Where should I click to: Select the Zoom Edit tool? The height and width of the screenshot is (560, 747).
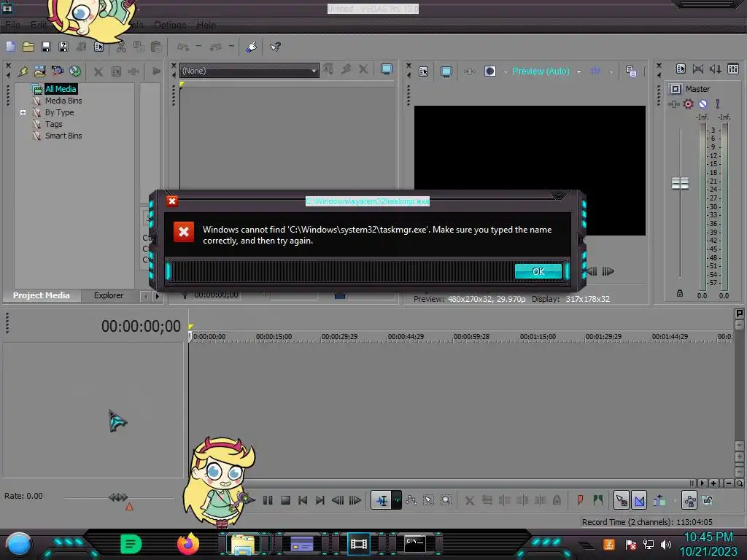[x=446, y=500]
